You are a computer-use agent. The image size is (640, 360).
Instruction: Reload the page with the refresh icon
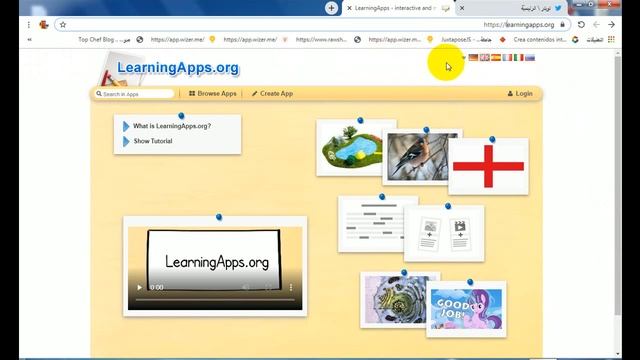click(581, 24)
